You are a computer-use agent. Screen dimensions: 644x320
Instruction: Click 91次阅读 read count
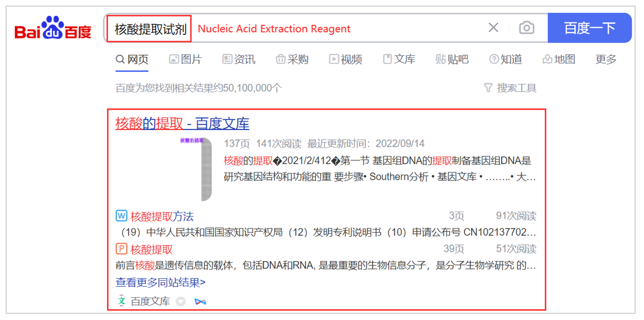coord(516,216)
